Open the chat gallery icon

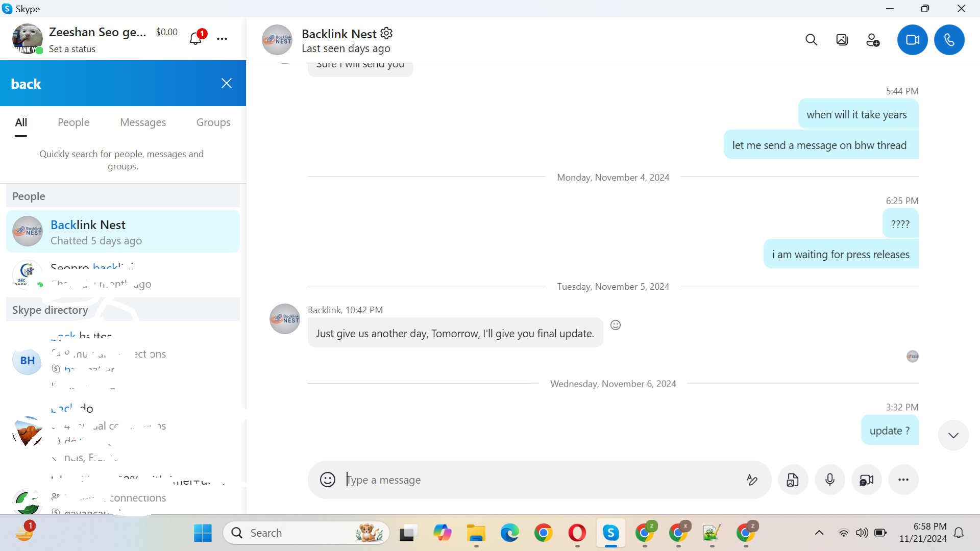click(x=842, y=40)
